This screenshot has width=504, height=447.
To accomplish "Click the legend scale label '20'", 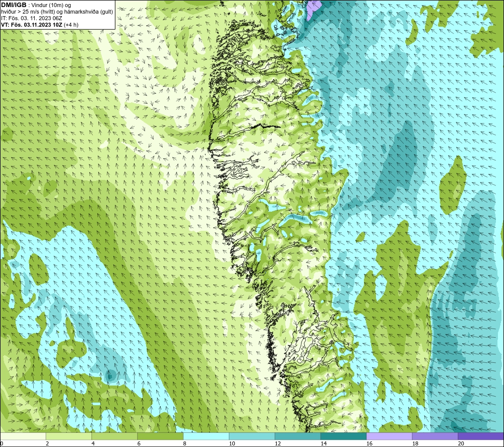I will coord(461,444).
